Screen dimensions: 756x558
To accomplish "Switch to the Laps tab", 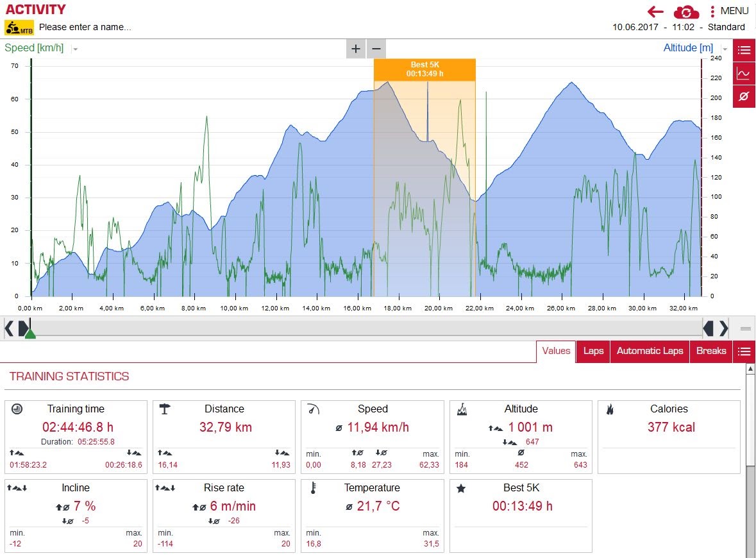I will pyautogui.click(x=593, y=351).
